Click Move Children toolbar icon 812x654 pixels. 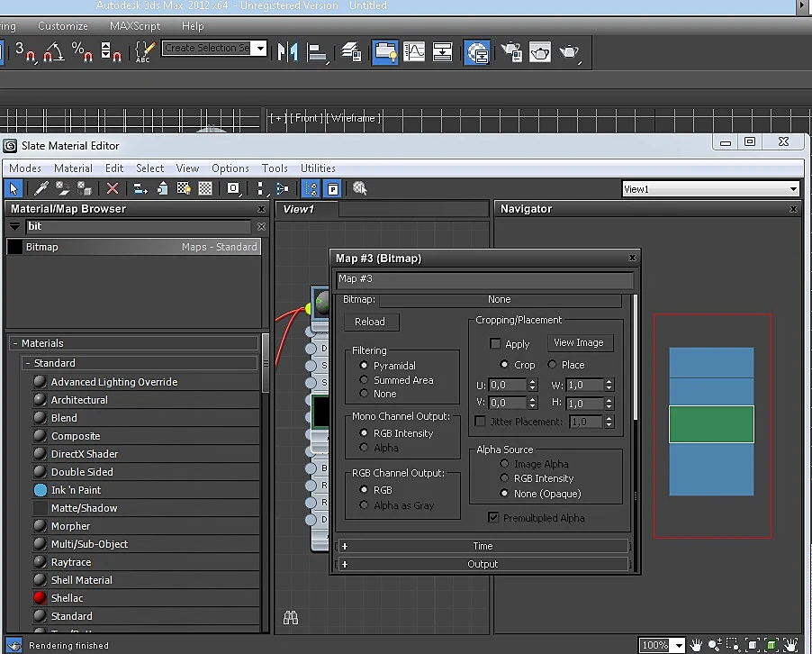[140, 188]
